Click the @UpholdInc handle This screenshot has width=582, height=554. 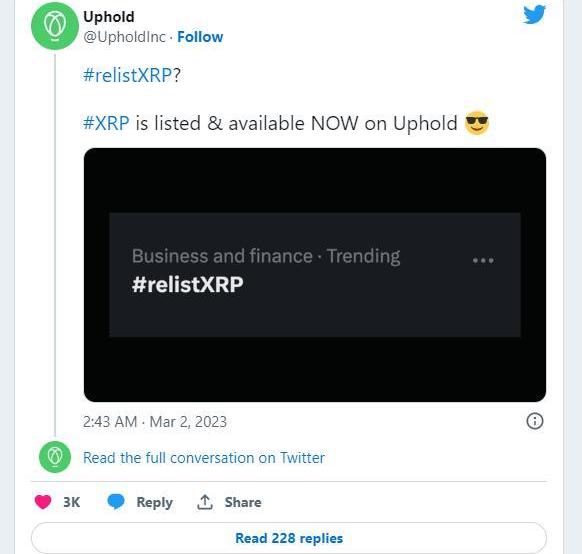coord(124,37)
